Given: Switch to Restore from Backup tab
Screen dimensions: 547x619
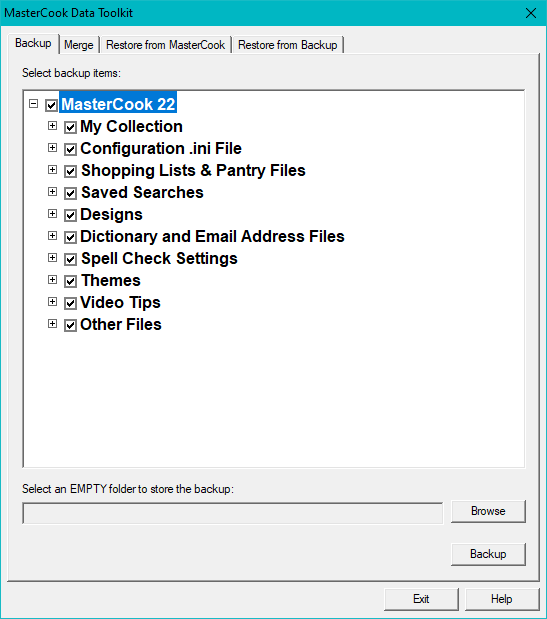Looking at the screenshot, I should (288, 45).
